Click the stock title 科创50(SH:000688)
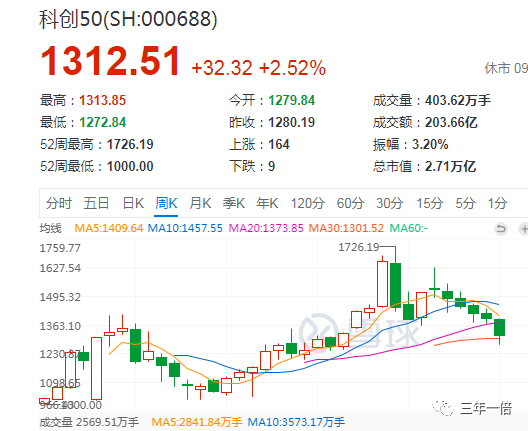 128,19
